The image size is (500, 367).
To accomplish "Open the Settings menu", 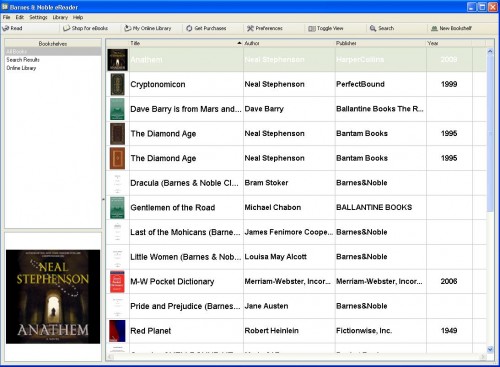I will click(38, 17).
